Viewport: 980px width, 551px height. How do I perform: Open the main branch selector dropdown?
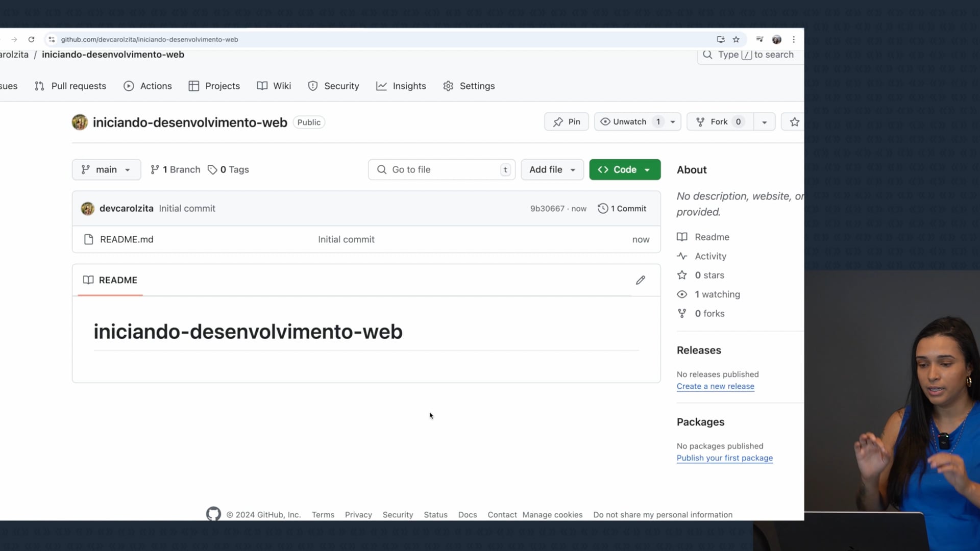point(106,169)
